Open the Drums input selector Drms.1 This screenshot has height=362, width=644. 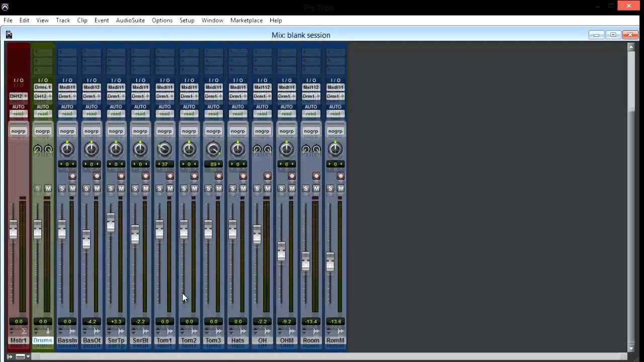point(43,87)
